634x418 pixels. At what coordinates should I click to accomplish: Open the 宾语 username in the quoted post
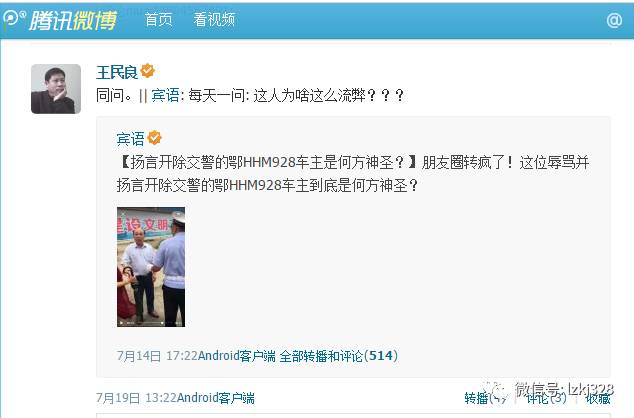130,139
